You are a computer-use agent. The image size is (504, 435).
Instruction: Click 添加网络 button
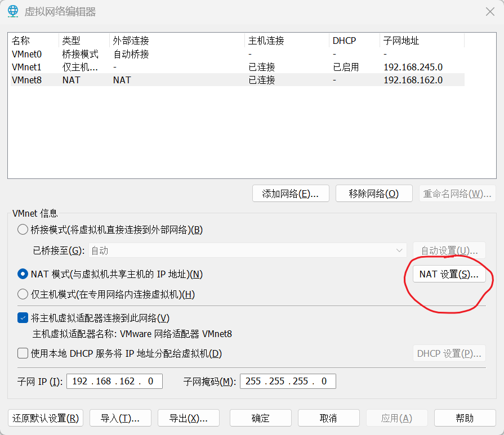[291, 194]
